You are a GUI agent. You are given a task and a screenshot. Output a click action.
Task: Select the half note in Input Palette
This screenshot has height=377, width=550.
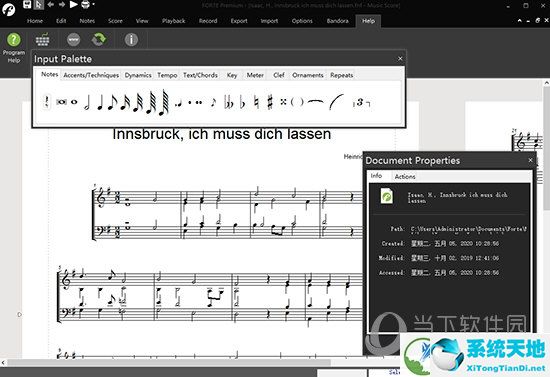point(87,103)
